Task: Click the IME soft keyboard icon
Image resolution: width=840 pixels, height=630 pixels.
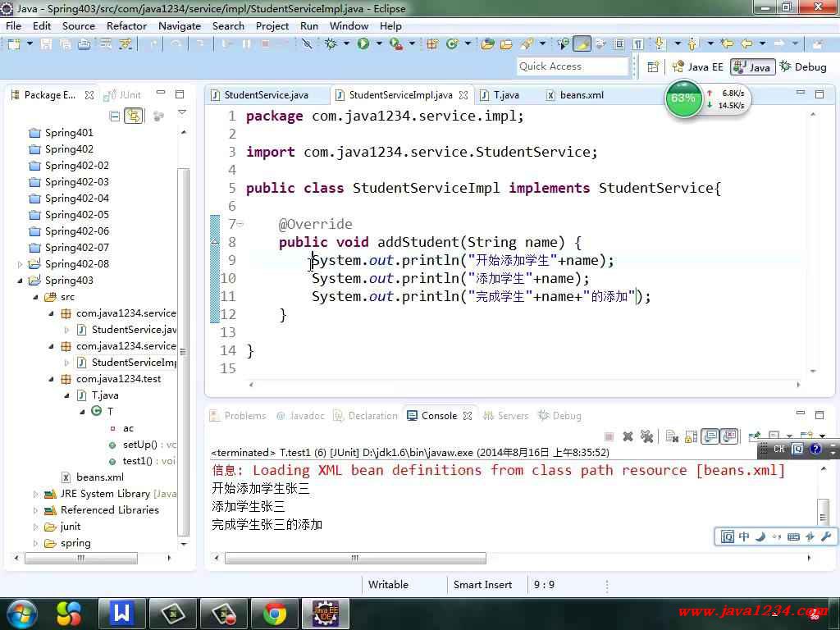Action: point(793,536)
